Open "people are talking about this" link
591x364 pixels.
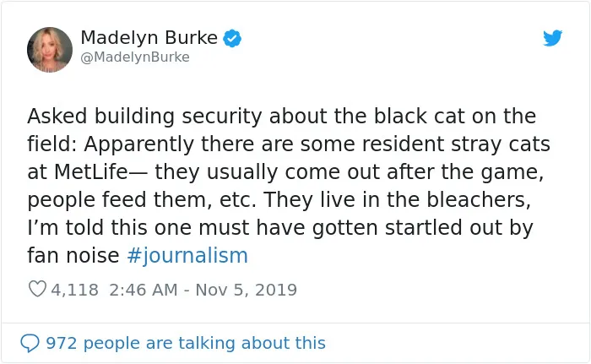coord(204,343)
